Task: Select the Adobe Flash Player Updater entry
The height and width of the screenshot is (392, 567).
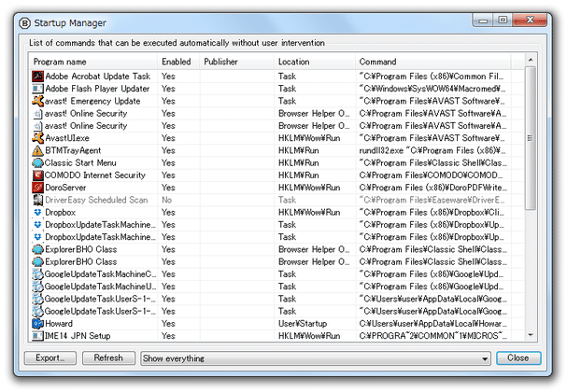Action: click(97, 89)
